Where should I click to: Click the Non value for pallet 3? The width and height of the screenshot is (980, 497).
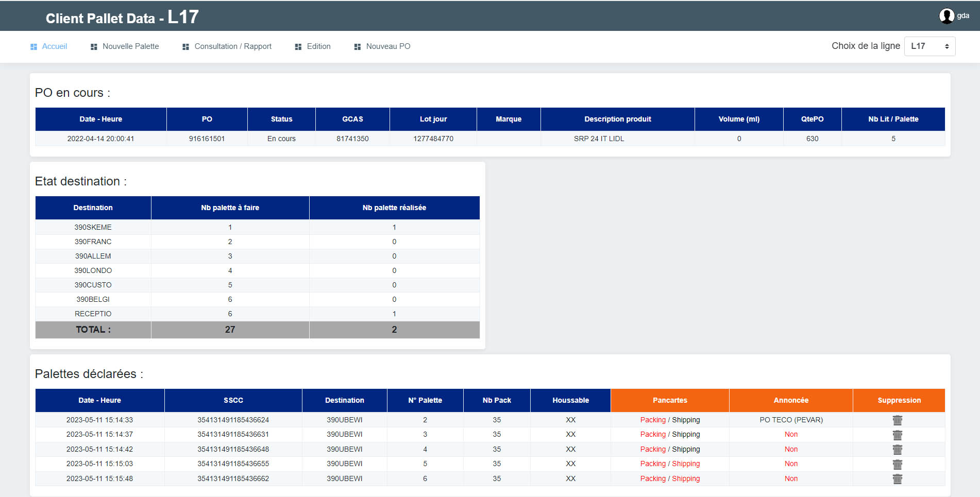pyautogui.click(x=791, y=435)
